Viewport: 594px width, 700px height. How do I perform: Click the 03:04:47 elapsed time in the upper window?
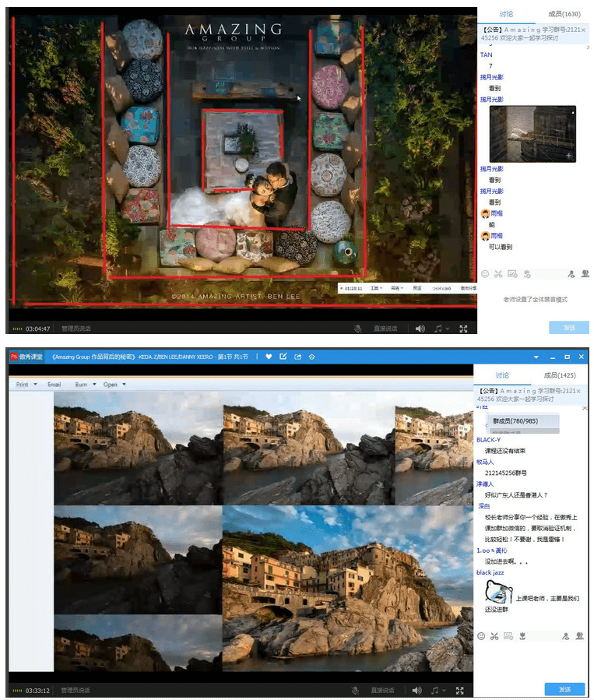[37, 329]
